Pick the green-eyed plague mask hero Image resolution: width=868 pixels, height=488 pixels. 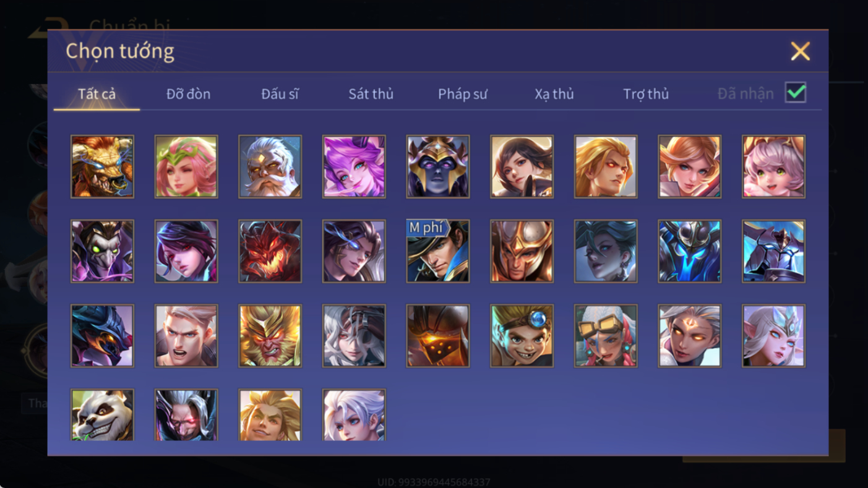102,251
